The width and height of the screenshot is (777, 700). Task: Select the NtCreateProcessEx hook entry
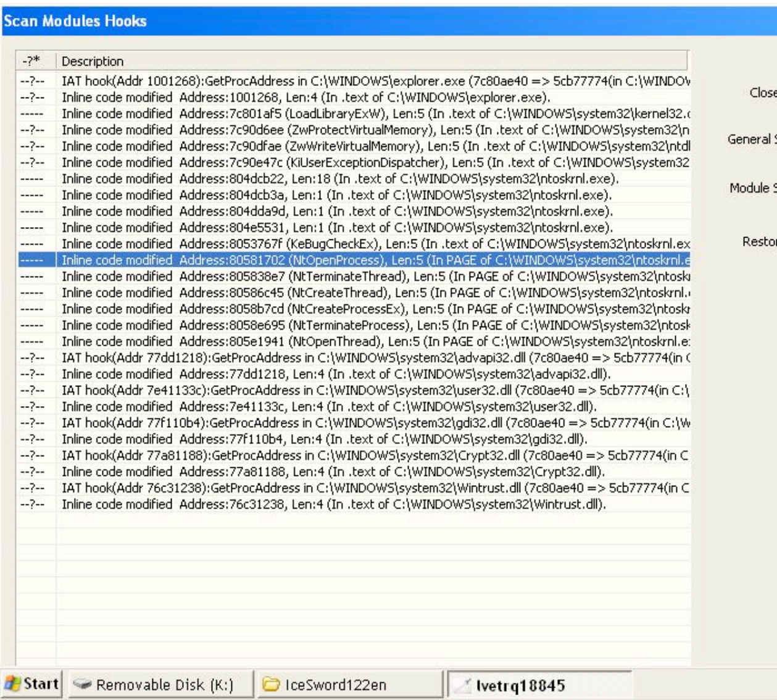(x=370, y=309)
